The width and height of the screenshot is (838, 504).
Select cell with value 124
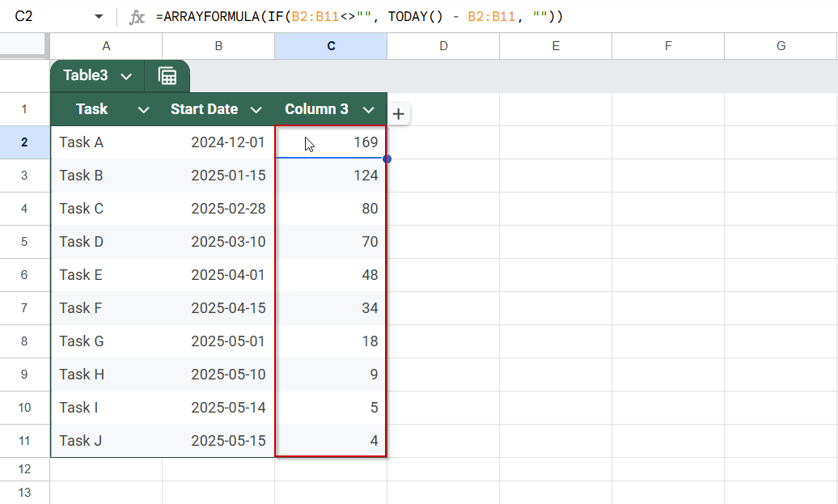click(x=331, y=176)
